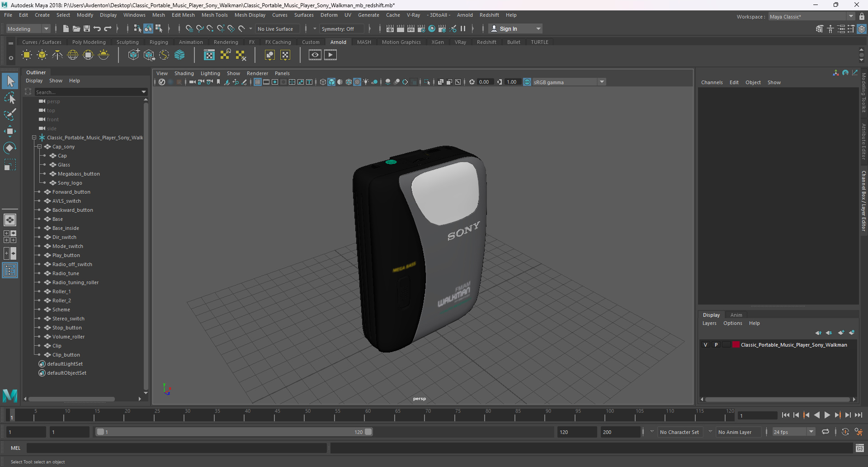Collapse the Cap_sony group in Outliner
The width and height of the screenshot is (868, 467).
[x=39, y=147]
